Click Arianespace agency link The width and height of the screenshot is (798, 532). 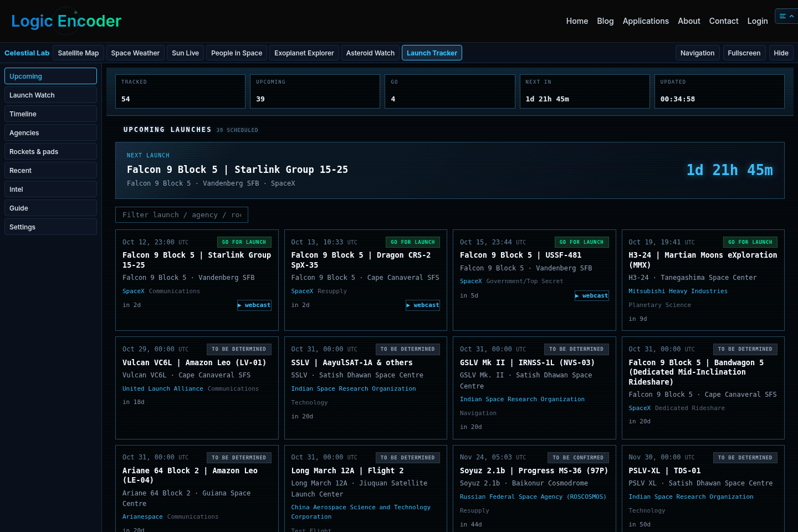point(142,516)
